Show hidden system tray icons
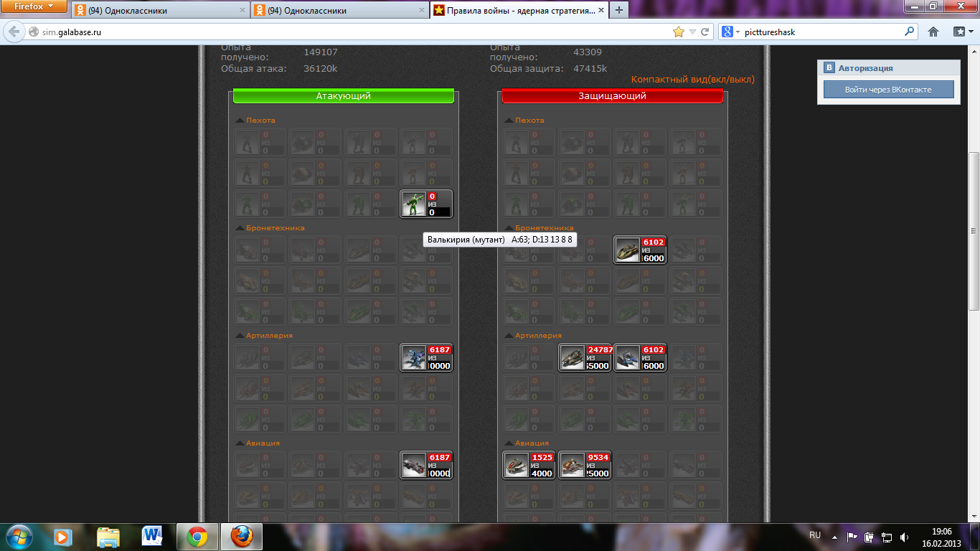The image size is (980, 551). coord(834,537)
